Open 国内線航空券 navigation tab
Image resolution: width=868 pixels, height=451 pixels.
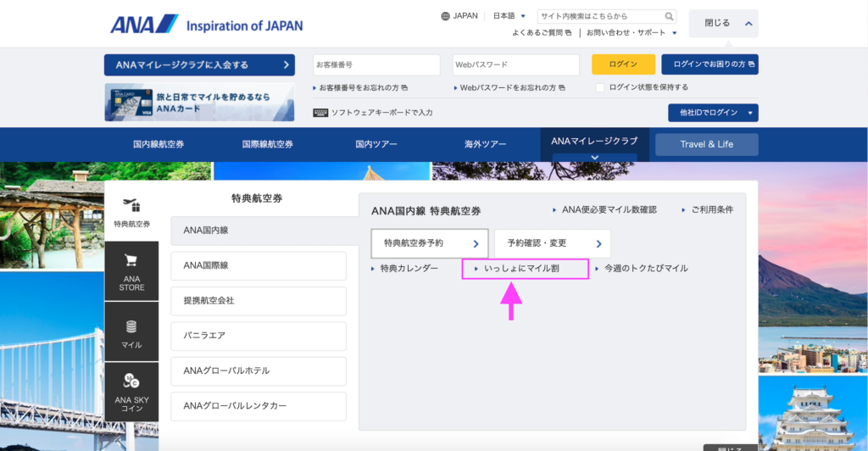tap(159, 144)
